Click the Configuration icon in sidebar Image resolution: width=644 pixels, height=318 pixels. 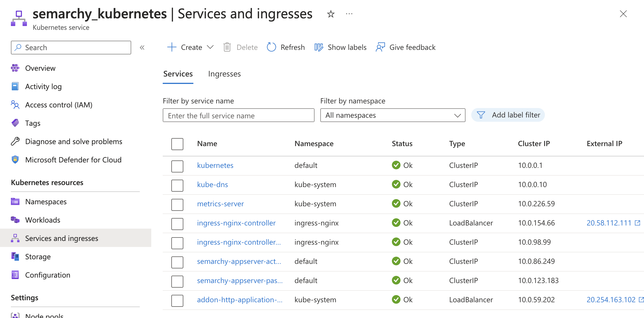[15, 275]
